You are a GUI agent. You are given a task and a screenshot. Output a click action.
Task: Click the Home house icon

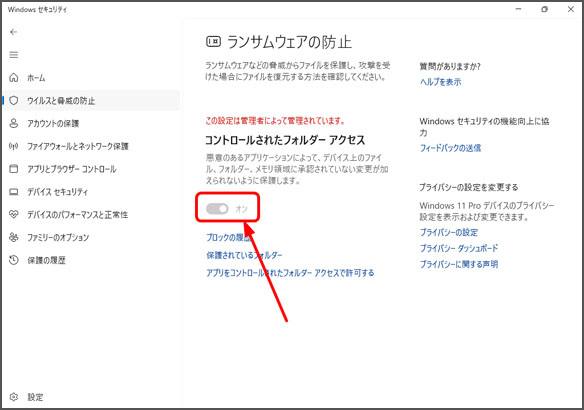[14, 78]
